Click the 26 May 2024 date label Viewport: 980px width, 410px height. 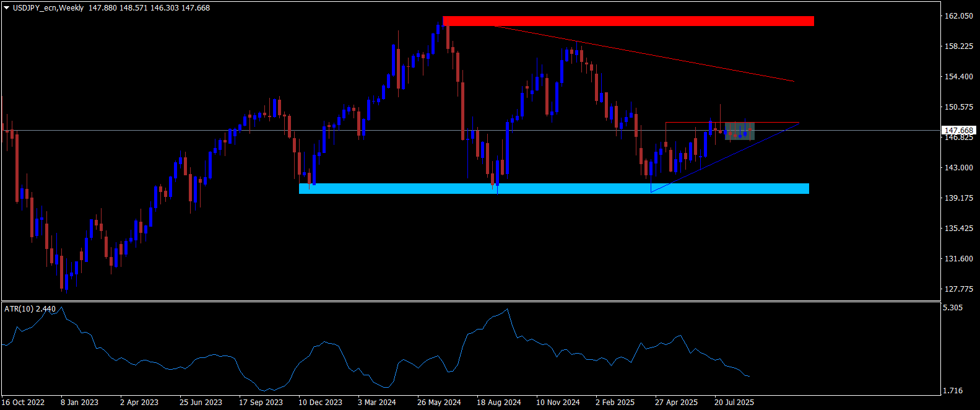[439, 403]
